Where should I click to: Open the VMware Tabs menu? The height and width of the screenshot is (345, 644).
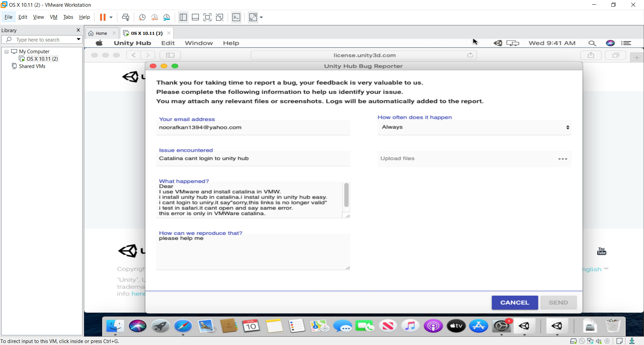68,17
